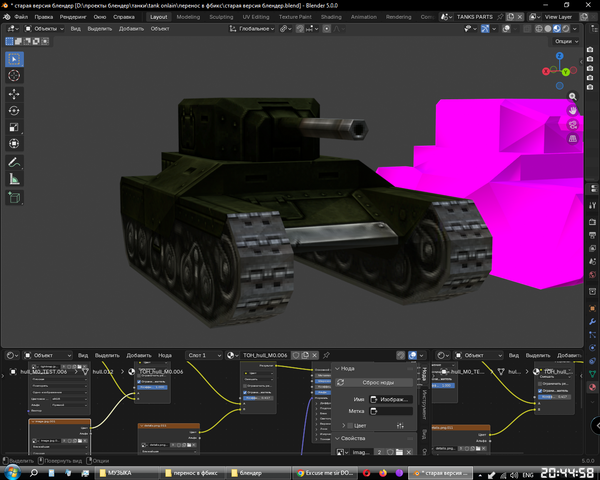Open the Опции button in the viewport
The image size is (600, 480).
(x=566, y=41)
